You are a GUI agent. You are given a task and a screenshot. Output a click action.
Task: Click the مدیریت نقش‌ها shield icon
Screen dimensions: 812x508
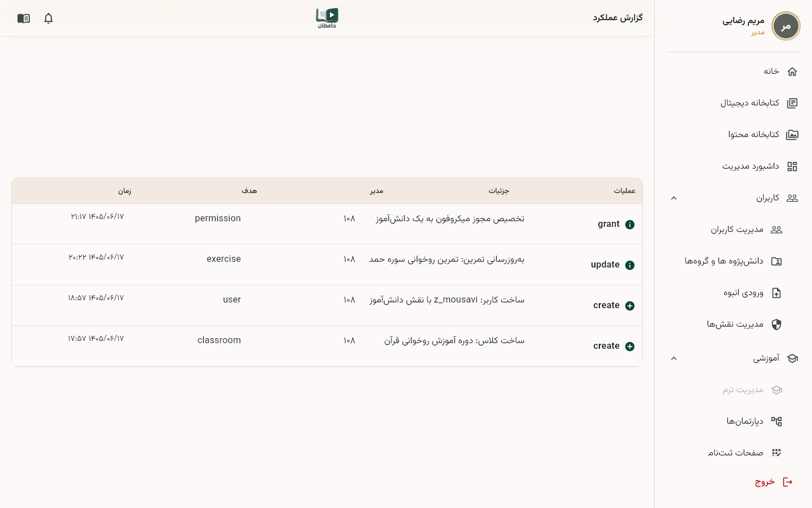click(776, 324)
